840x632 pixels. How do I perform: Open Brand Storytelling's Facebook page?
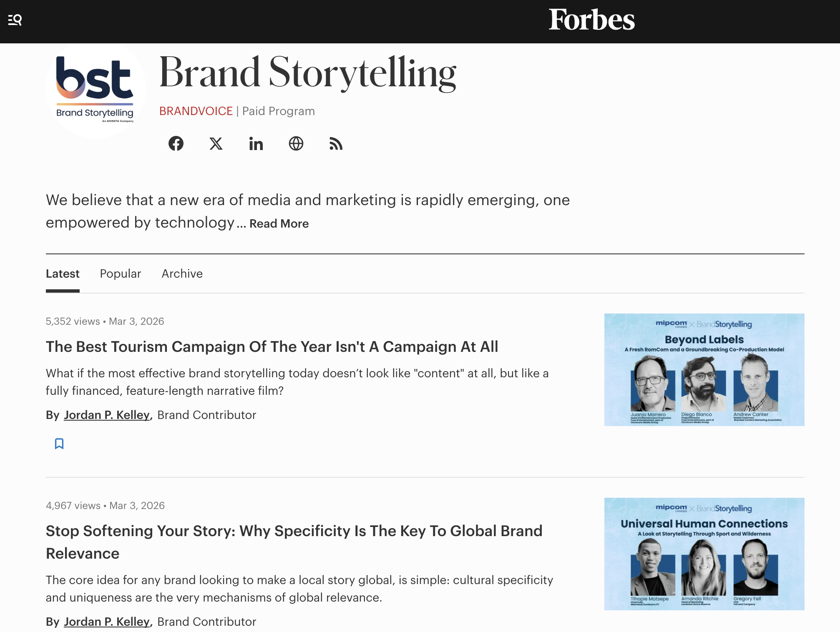click(x=176, y=144)
